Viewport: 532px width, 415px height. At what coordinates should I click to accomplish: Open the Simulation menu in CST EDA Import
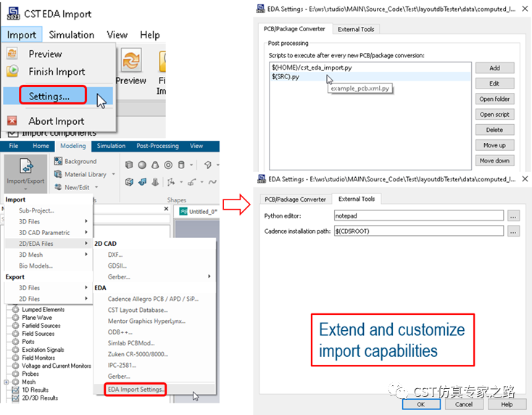coord(71,35)
